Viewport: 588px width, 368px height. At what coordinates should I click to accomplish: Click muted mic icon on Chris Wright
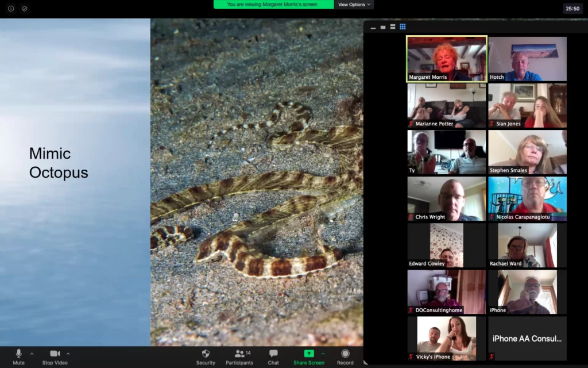coord(411,217)
